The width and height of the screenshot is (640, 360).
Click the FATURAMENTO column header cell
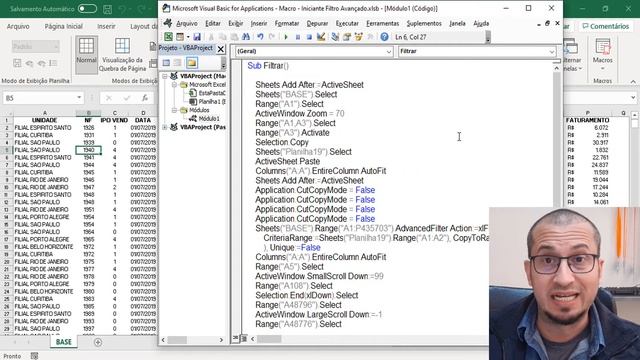(588, 120)
